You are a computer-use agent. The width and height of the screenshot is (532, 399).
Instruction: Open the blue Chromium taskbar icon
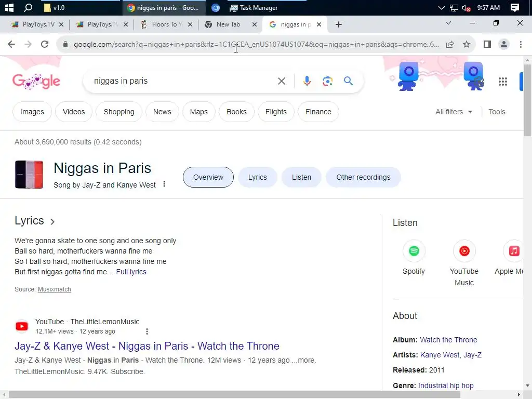[216, 7]
